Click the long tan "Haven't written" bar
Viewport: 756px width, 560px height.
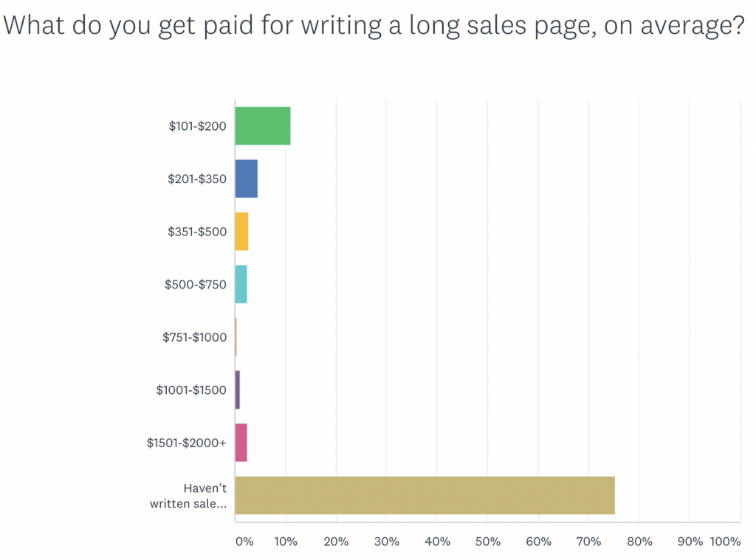tap(425, 495)
